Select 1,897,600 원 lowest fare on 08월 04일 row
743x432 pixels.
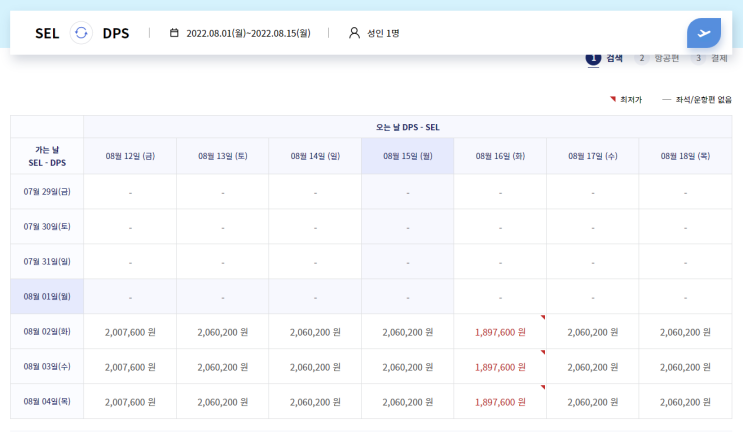click(500, 402)
